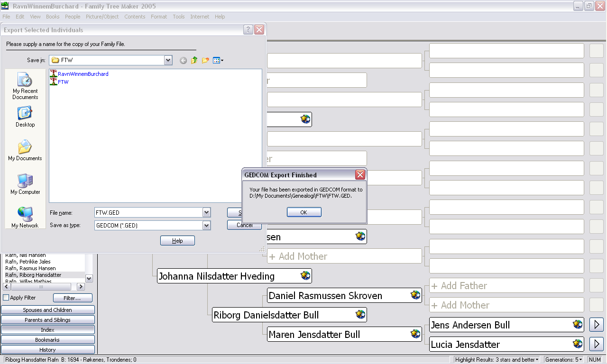Screen dimensions: 607x364
Task: Open the File menu
Action: pyautogui.click(x=6, y=17)
